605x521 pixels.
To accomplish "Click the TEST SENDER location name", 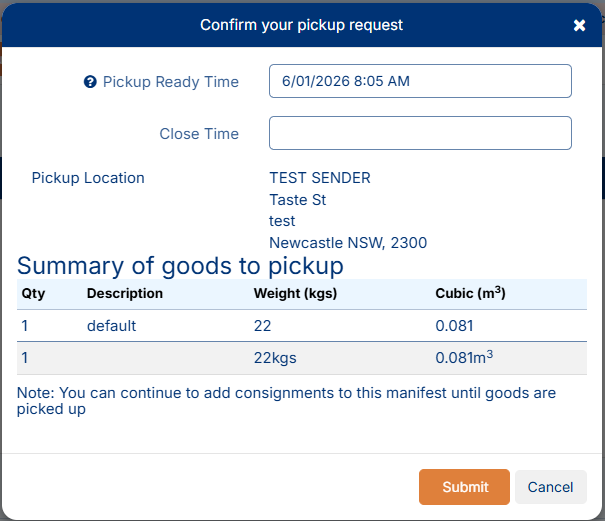I will click(x=320, y=178).
